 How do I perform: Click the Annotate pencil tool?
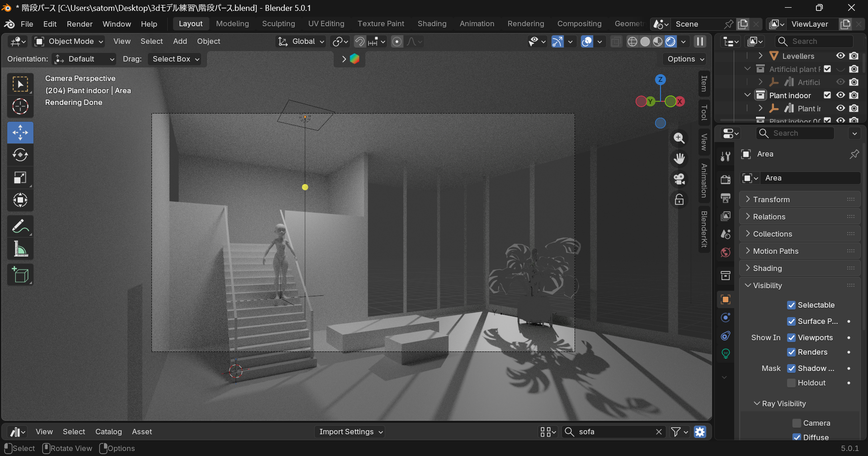[x=20, y=227]
